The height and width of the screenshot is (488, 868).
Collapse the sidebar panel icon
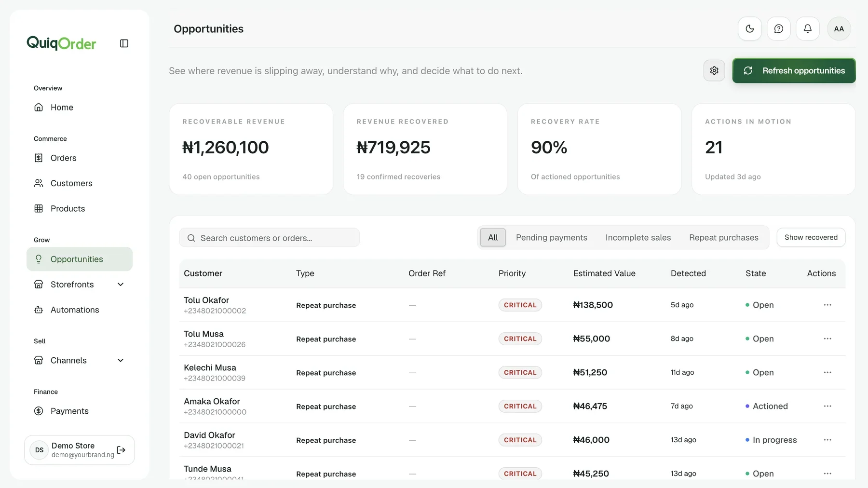click(124, 43)
